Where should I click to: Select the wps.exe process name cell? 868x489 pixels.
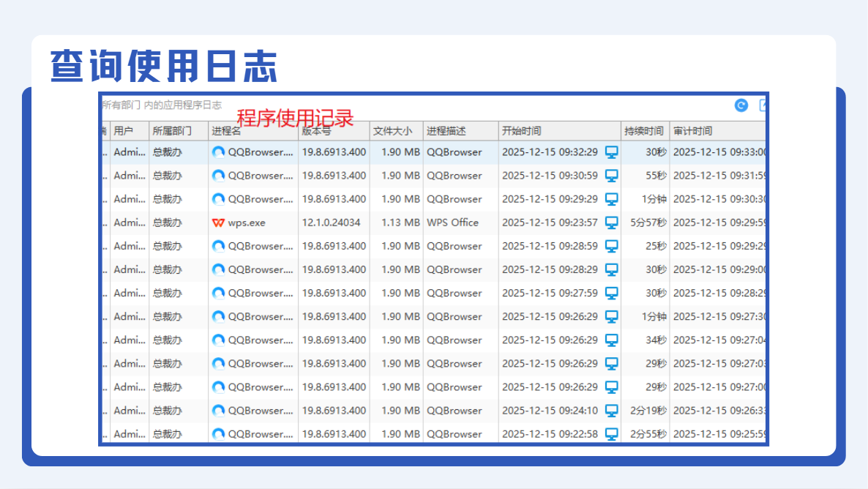pos(247,223)
